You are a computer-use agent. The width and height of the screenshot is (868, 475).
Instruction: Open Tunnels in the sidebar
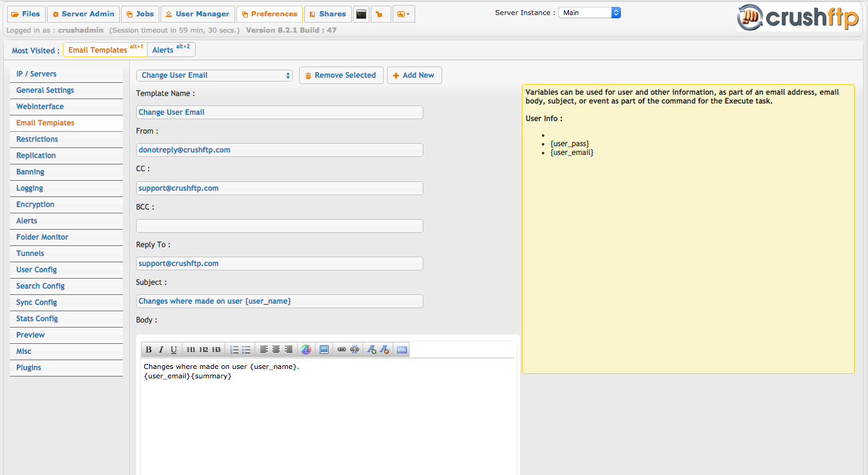coord(66,254)
